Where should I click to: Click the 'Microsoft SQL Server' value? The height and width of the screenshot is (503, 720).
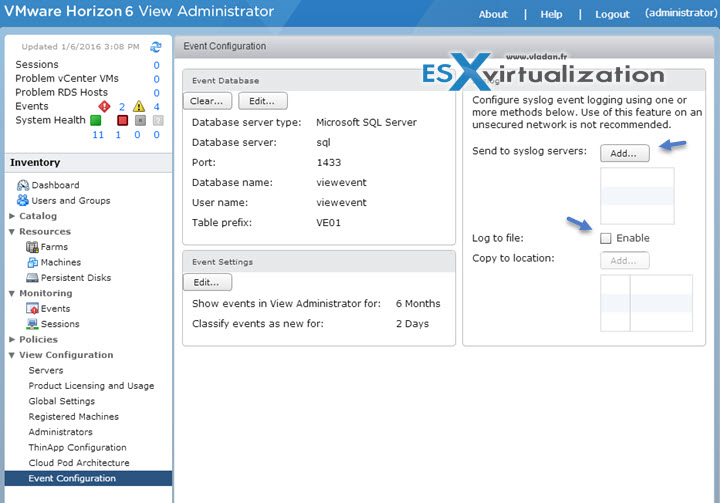[366, 123]
